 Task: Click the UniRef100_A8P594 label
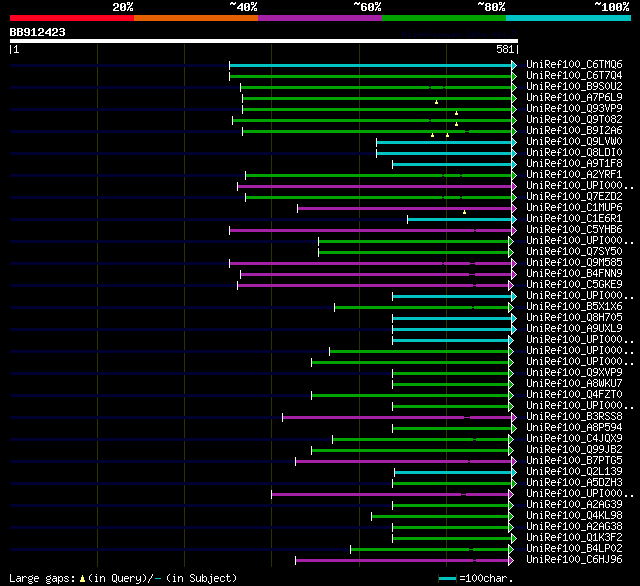coord(574,428)
